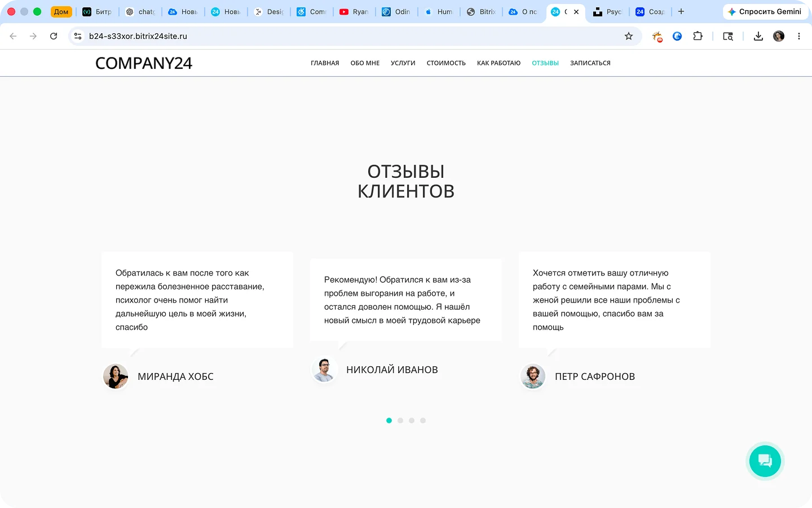
Task: Go to ГЛАВНАЯ in site navigation
Action: coord(325,63)
